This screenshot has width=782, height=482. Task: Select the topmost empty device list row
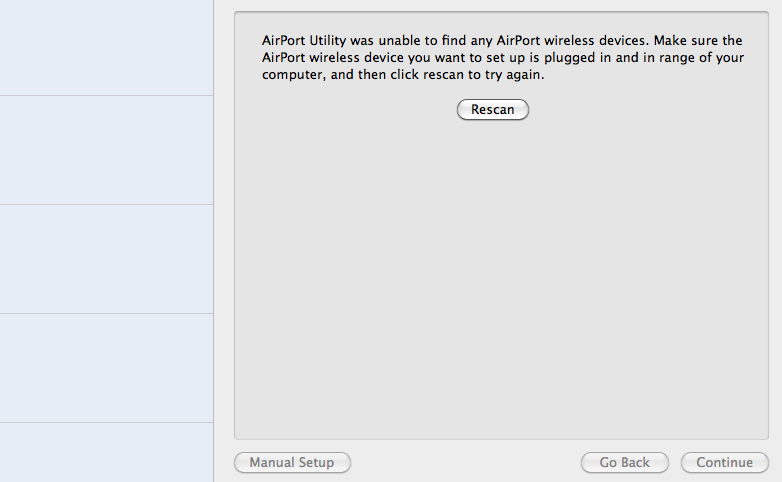click(x=106, y=47)
